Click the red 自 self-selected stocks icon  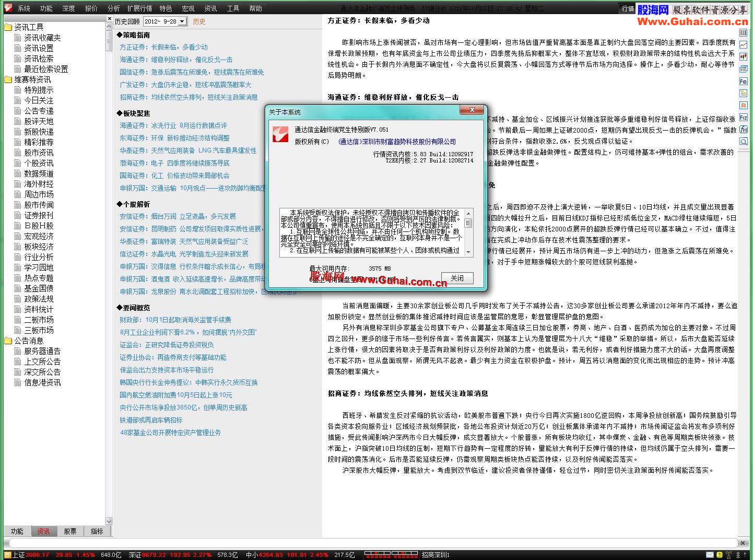[744, 105]
